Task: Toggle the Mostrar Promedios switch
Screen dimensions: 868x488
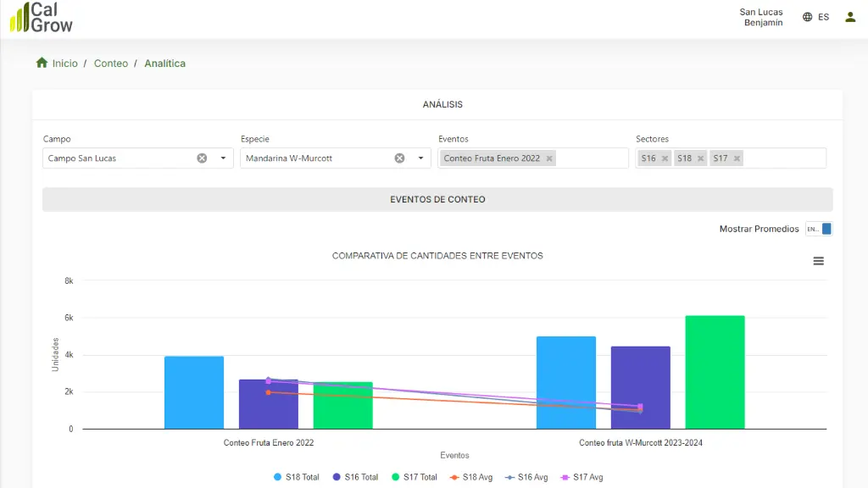Action: click(x=820, y=229)
